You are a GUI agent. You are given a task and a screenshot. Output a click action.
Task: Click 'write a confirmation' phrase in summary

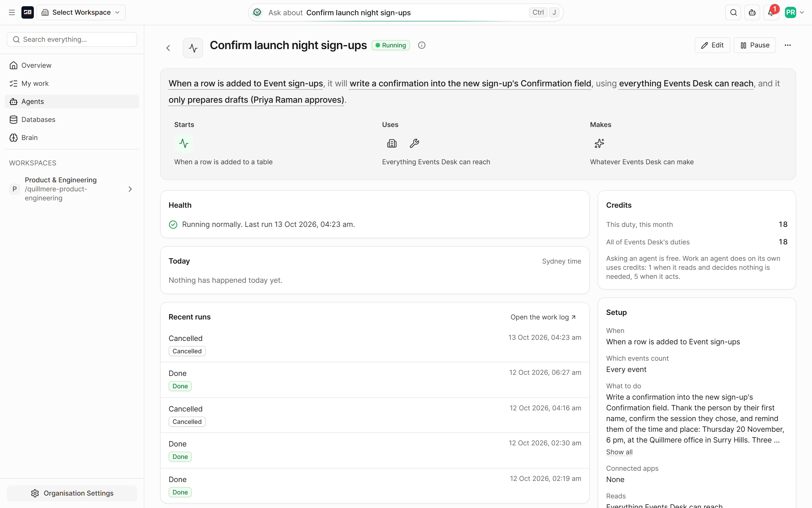[470, 83]
